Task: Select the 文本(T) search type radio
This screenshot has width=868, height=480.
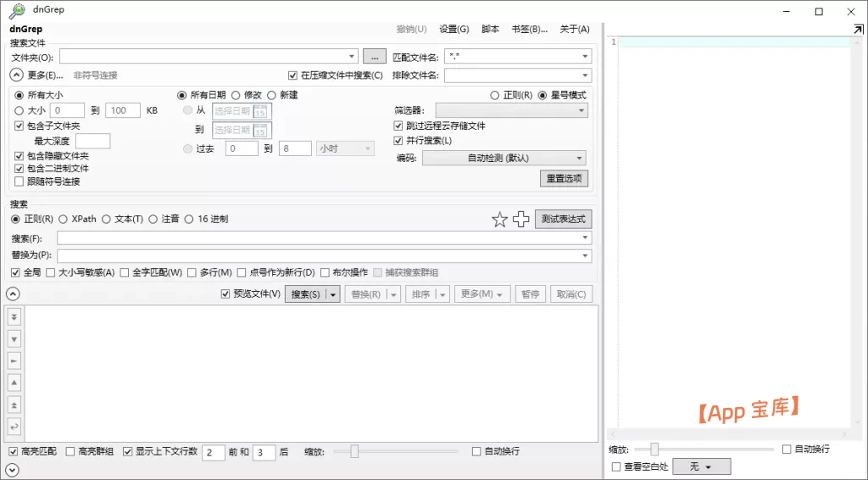Action: (106, 220)
